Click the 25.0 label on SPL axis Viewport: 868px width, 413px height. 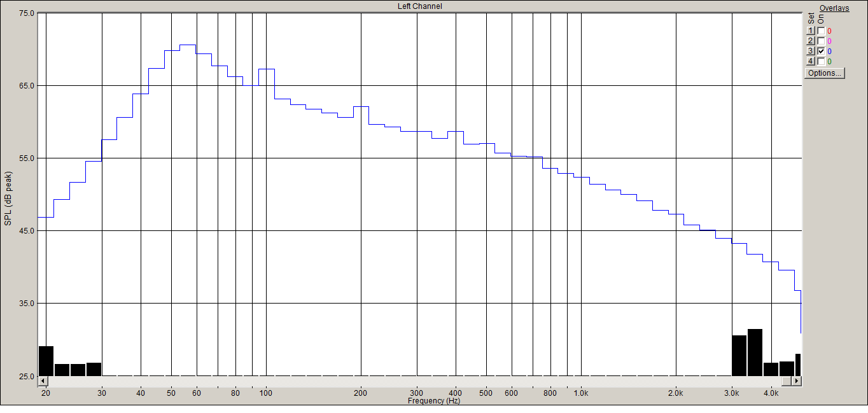(27, 376)
